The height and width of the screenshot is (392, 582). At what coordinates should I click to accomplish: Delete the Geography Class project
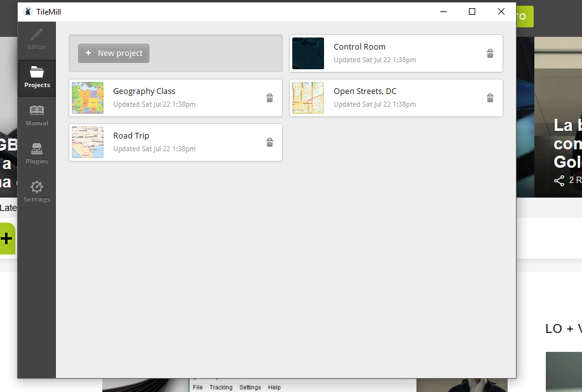[x=269, y=98]
